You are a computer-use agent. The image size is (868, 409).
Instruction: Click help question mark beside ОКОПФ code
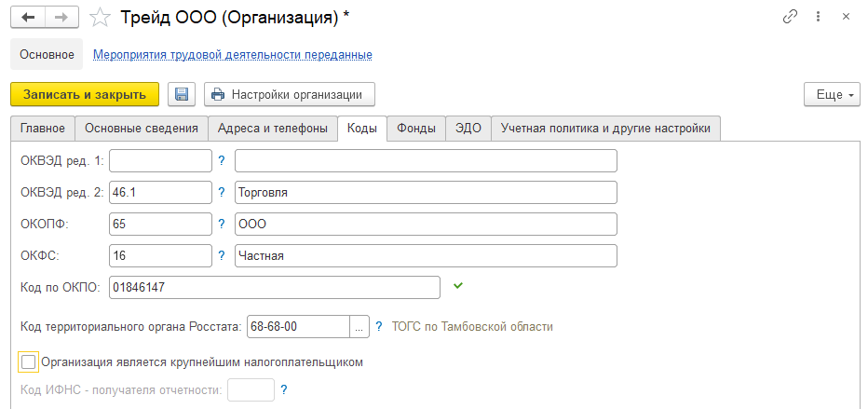pyautogui.click(x=222, y=225)
